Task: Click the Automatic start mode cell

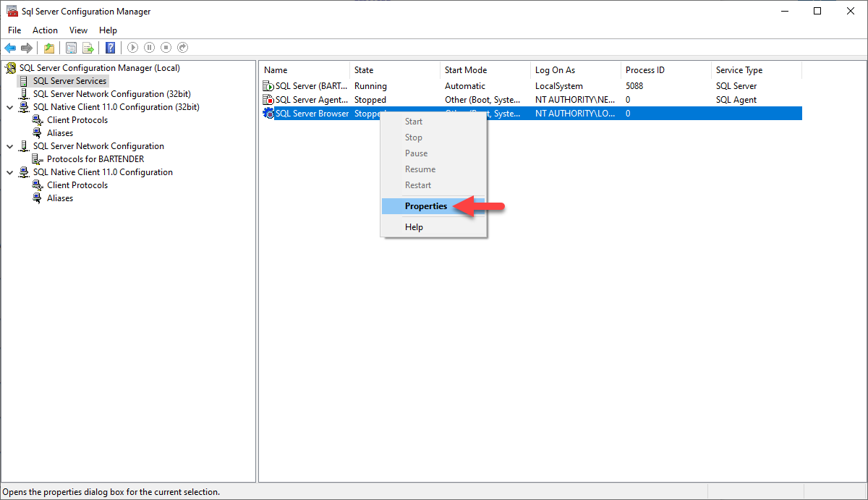Action: click(465, 86)
